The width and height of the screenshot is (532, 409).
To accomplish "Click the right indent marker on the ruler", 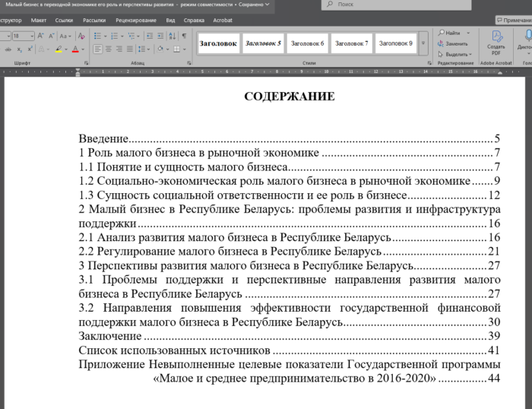I will click(499, 73).
